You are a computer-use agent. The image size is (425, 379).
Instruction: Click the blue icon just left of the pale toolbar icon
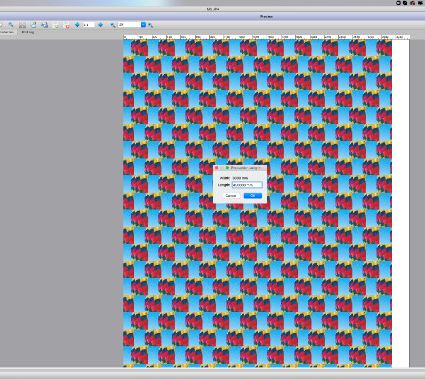[x=45, y=25]
